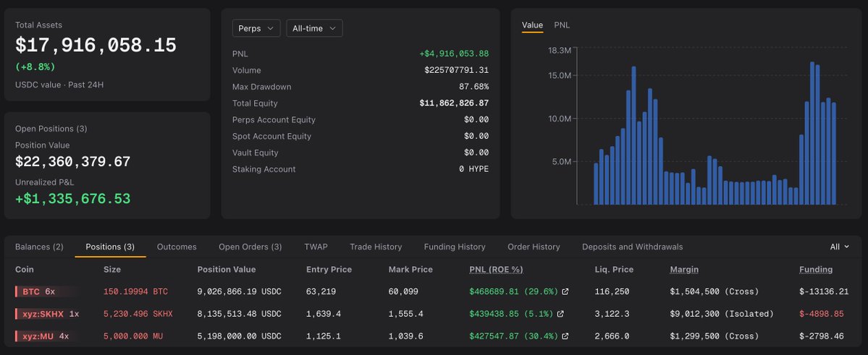
Task: Open the All-time range dropdown
Action: (x=314, y=28)
